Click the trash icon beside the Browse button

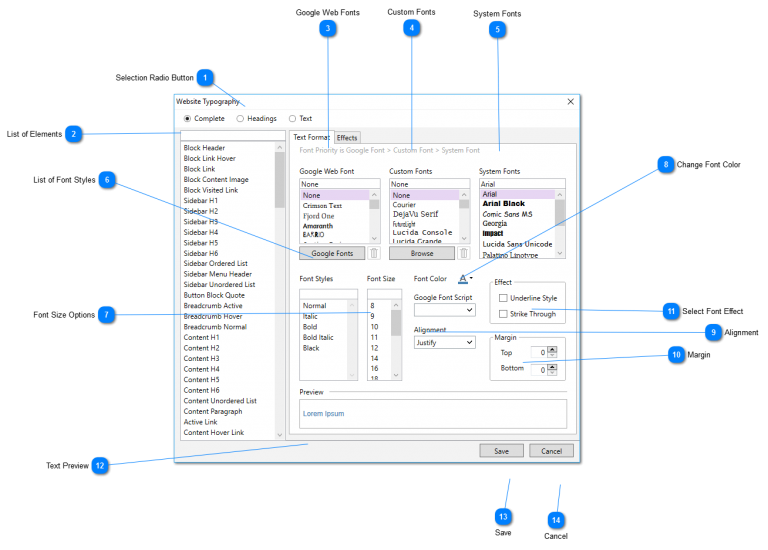(x=464, y=254)
